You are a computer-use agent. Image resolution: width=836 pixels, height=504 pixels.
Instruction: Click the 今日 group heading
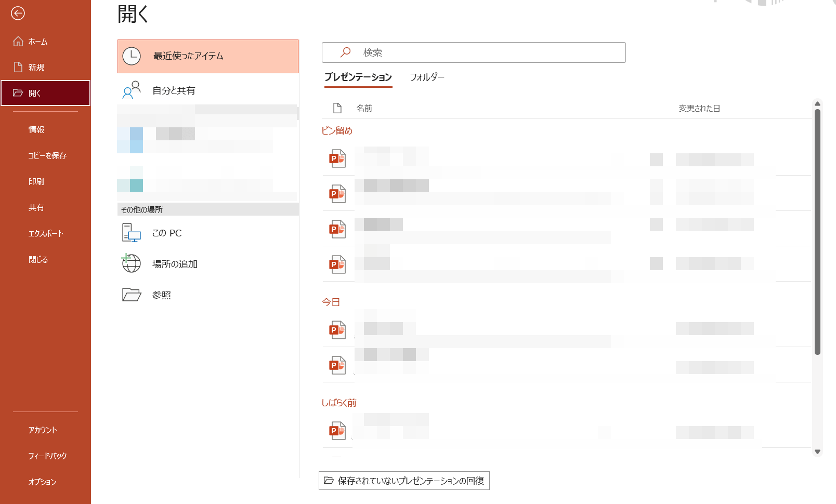click(331, 302)
